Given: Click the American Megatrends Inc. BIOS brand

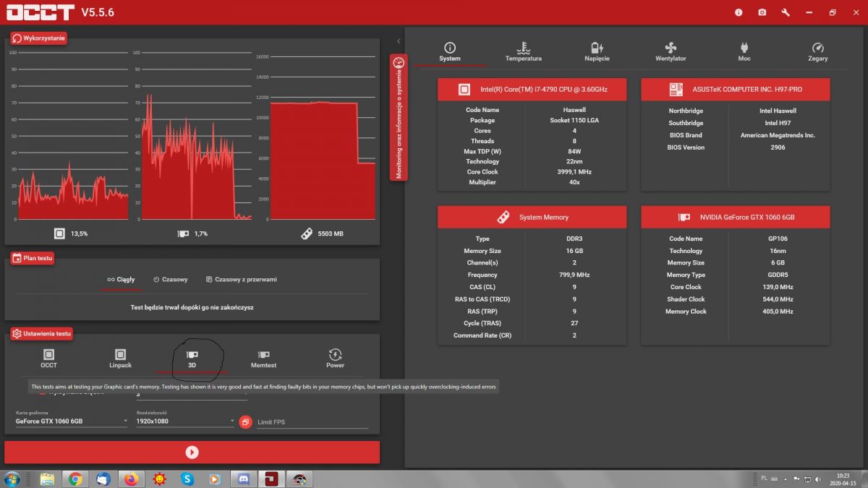Looking at the screenshot, I should coord(778,135).
